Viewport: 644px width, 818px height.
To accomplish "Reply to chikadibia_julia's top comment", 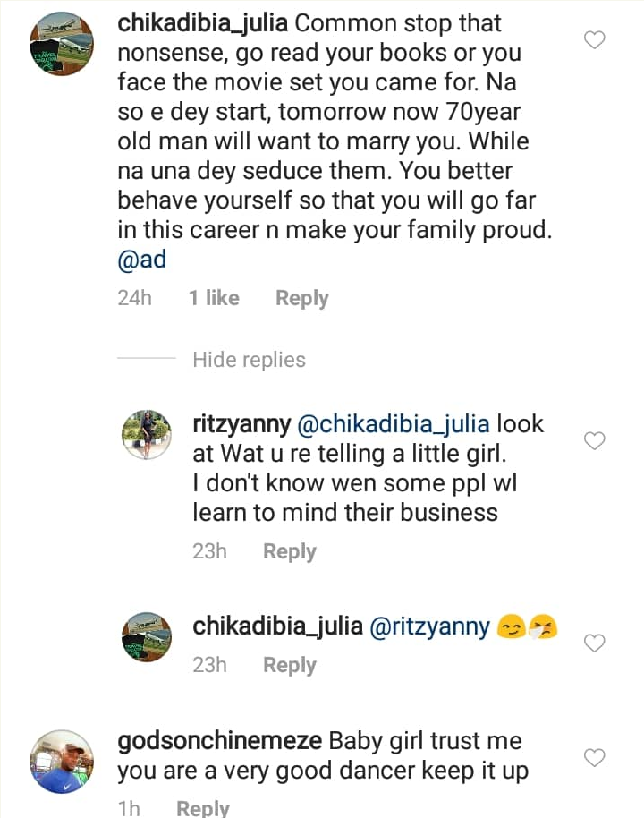I will [x=301, y=298].
